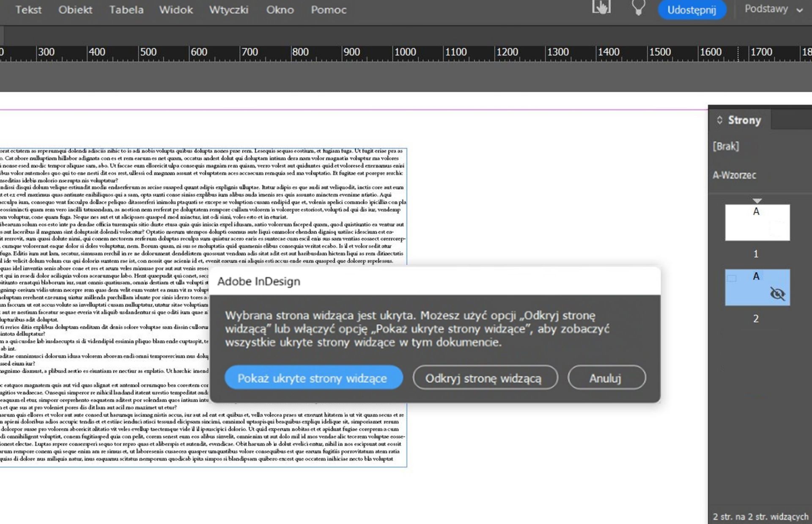Open the Obiekt menu

pyautogui.click(x=75, y=10)
